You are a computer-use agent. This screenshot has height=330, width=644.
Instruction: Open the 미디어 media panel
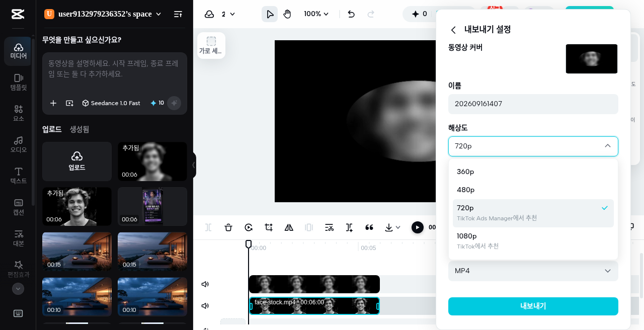[x=18, y=51]
